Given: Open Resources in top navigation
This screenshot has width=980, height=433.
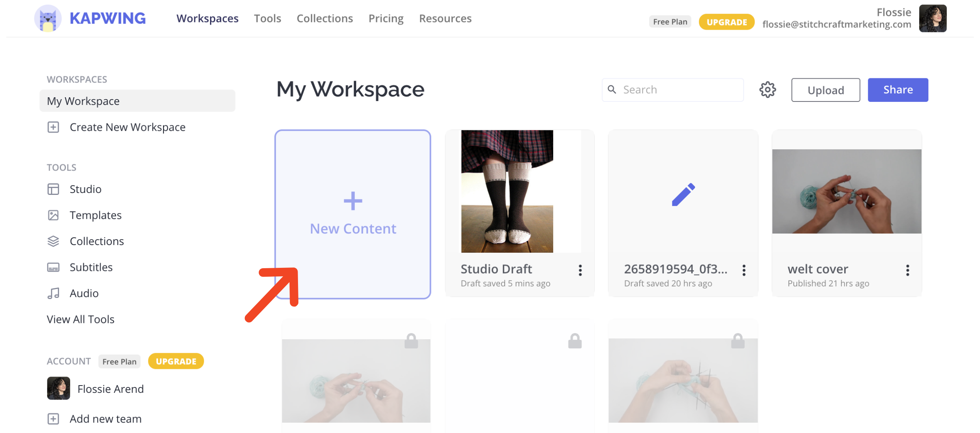Looking at the screenshot, I should 445,19.
